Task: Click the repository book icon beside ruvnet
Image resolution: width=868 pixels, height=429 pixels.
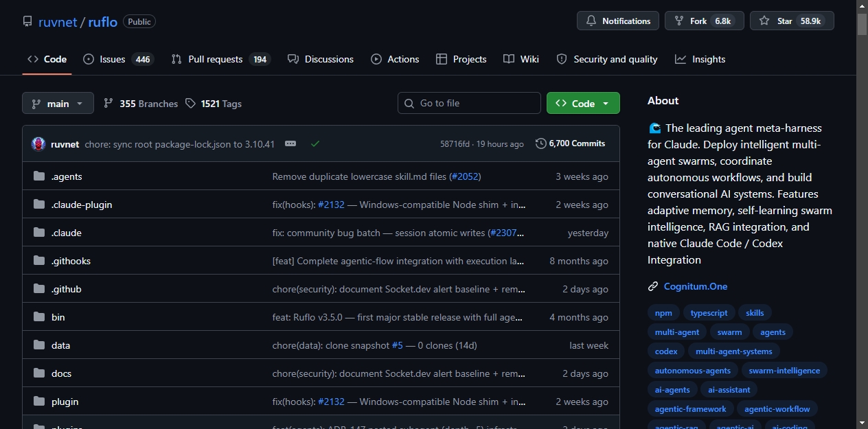Action: (x=27, y=21)
